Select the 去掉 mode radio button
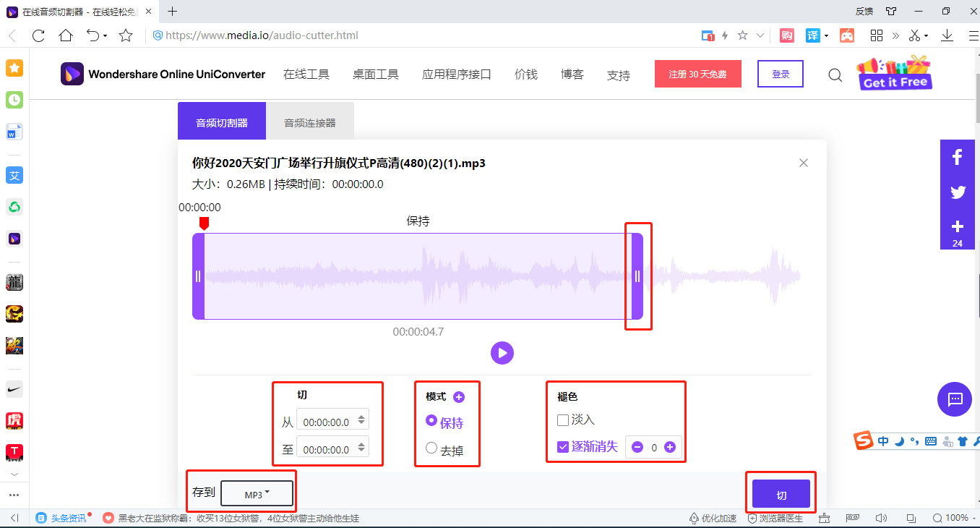 tap(431, 449)
